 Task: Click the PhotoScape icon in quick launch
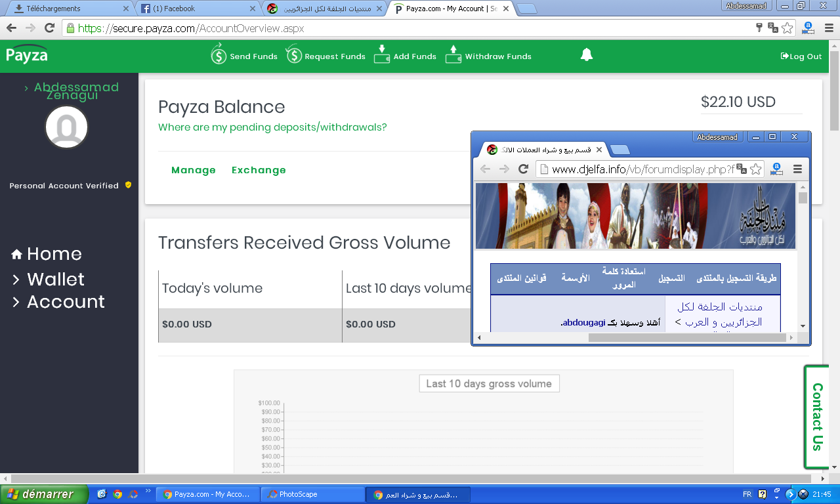tap(133, 494)
